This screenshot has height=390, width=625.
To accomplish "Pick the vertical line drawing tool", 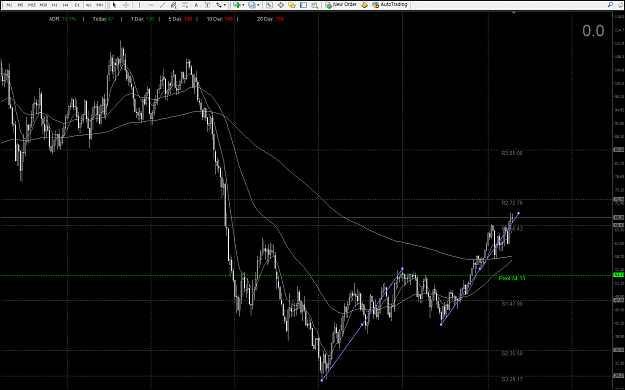I will click(139, 5).
